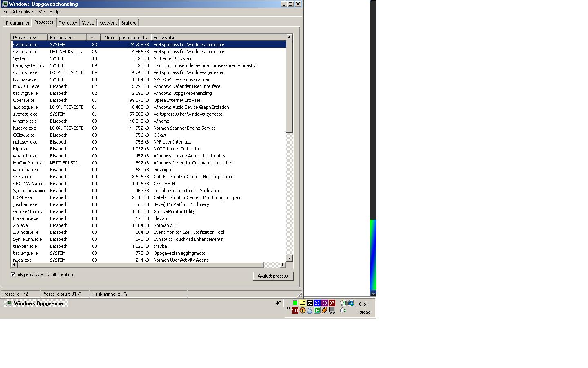
Task: Select the winamp.exe process row
Action: click(149, 121)
